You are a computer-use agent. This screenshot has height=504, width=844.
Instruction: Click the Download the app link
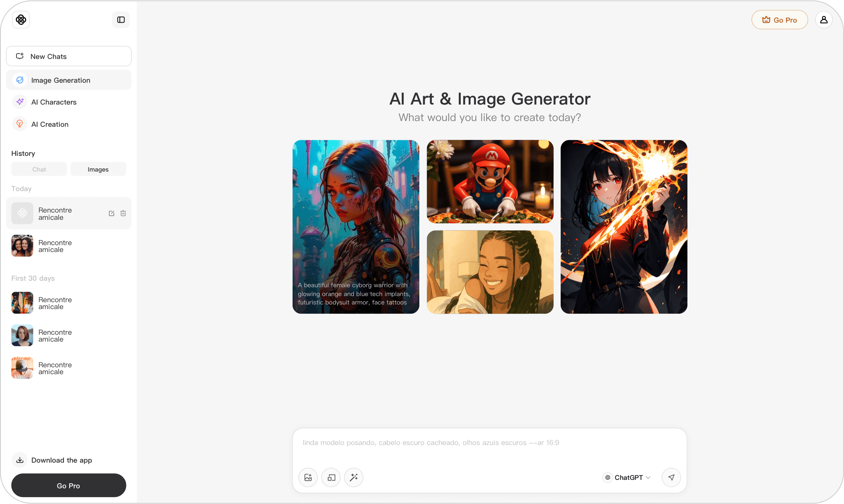point(61,460)
